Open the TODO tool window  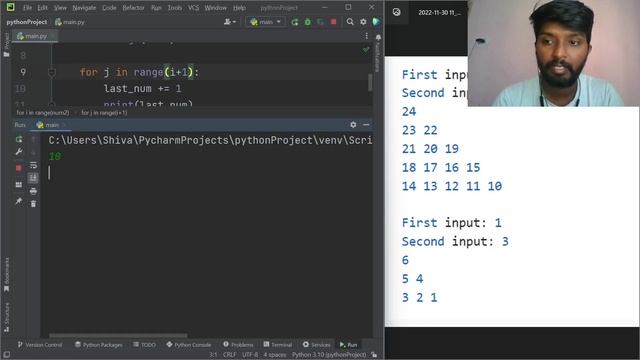(x=144, y=345)
